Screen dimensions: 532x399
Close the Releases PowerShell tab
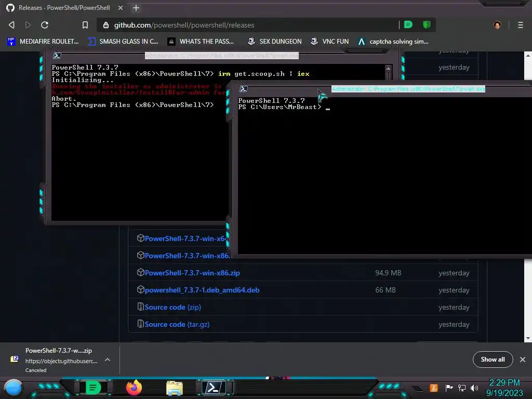[x=121, y=8]
